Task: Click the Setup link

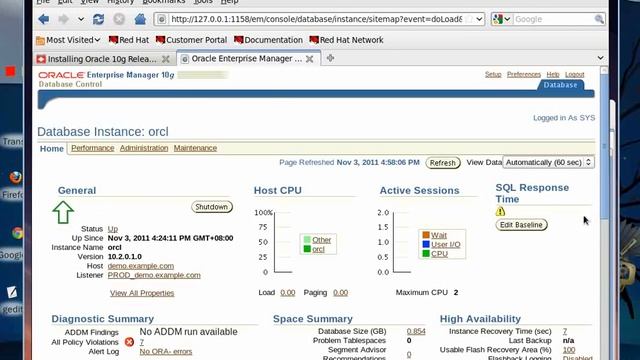Action: point(493,74)
